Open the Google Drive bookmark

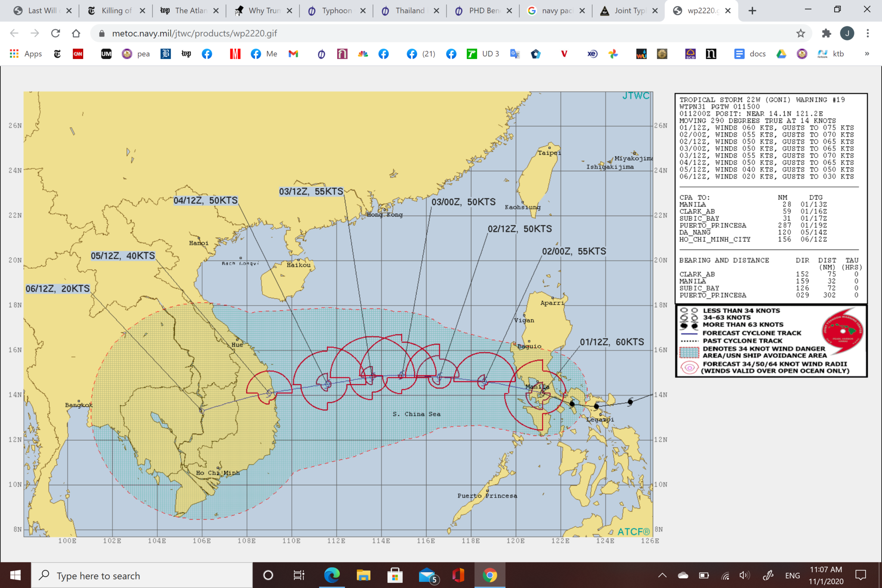[x=781, y=53]
